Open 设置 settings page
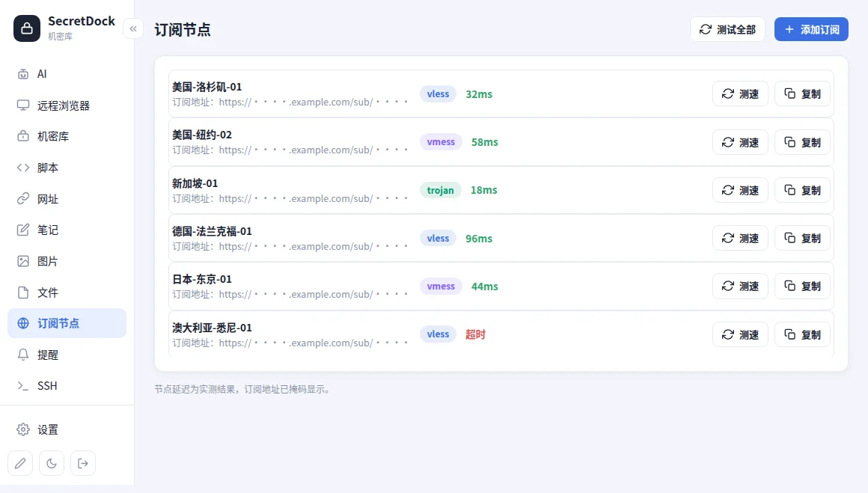The image size is (868, 493). point(67,429)
